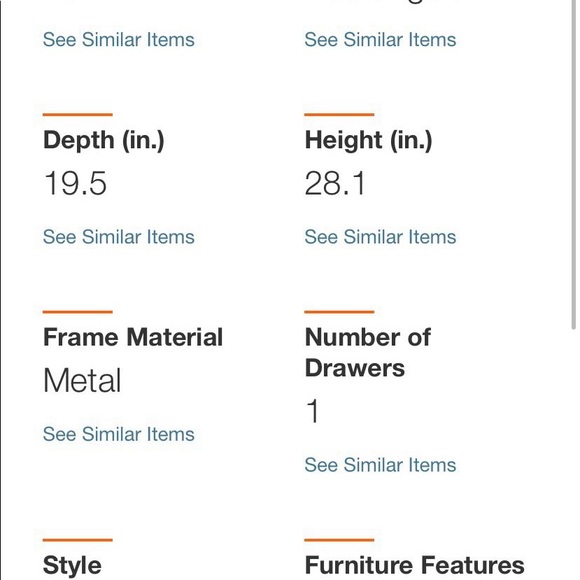
Task: Select the Furniture Features heading
Action: [x=415, y=565]
